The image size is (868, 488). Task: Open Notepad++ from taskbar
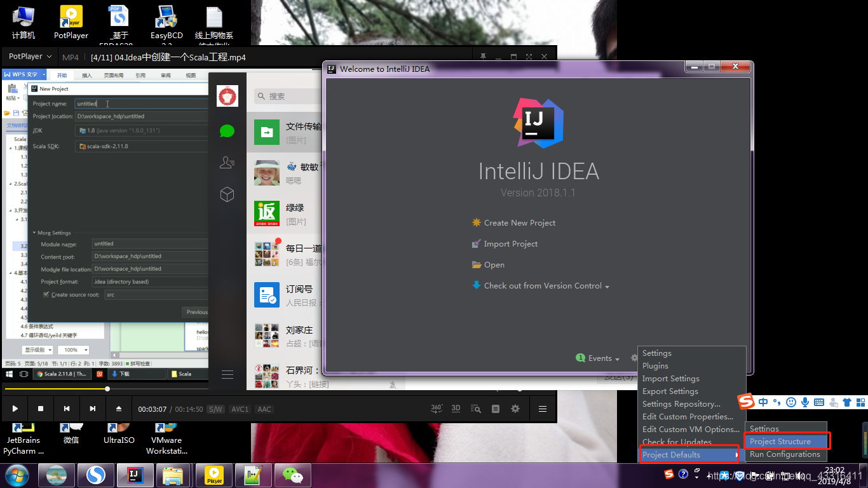pos(254,475)
